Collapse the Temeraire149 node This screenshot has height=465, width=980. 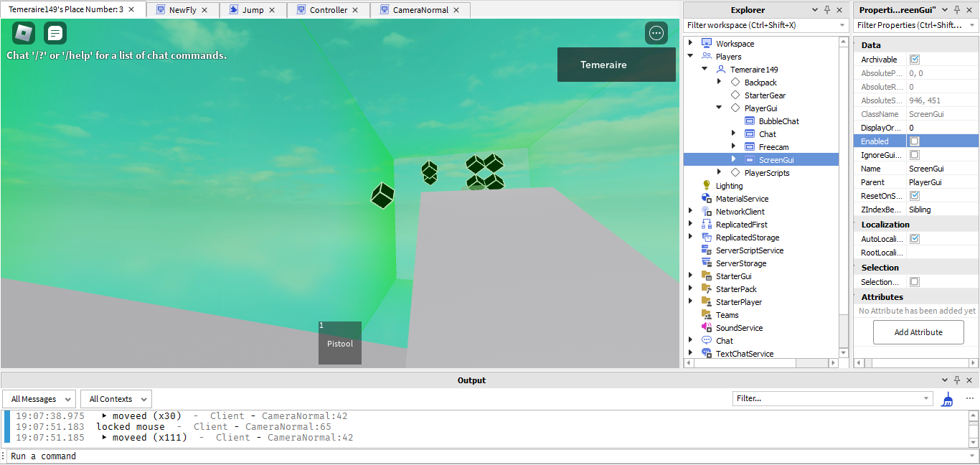(705, 70)
